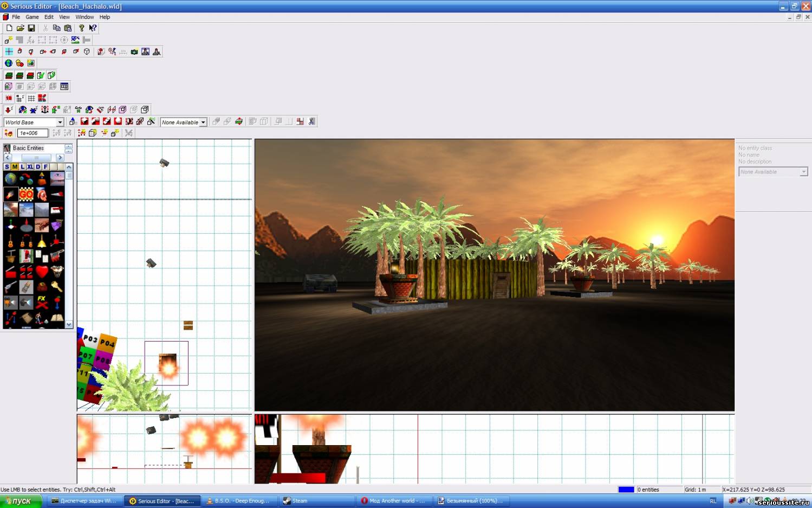The width and height of the screenshot is (812, 508).
Task: Click the Basic Entities browser title
Action: 28,148
